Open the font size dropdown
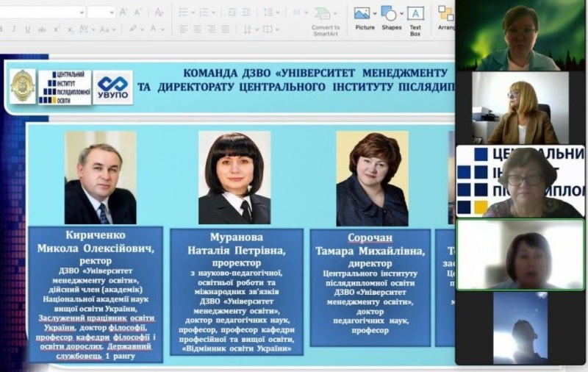 click(111, 12)
